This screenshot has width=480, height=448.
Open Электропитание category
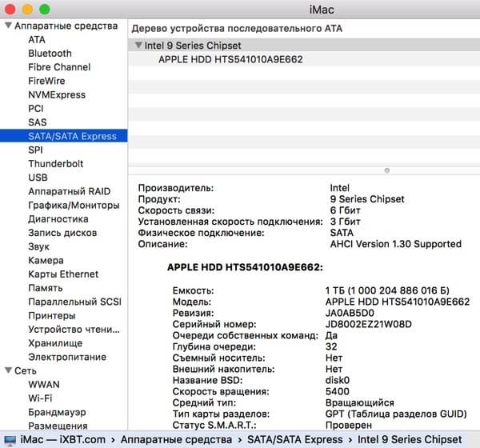tap(67, 357)
